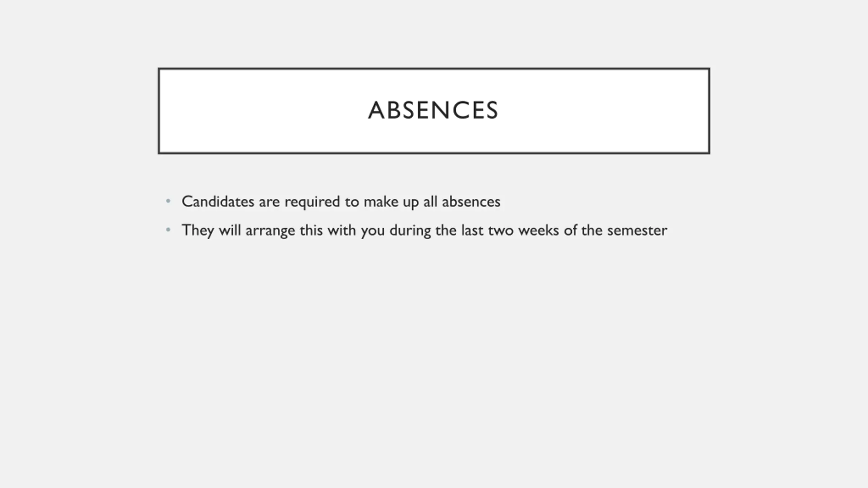868x488 pixels.
Task: Click the word this in second bullet
Action: [311, 230]
